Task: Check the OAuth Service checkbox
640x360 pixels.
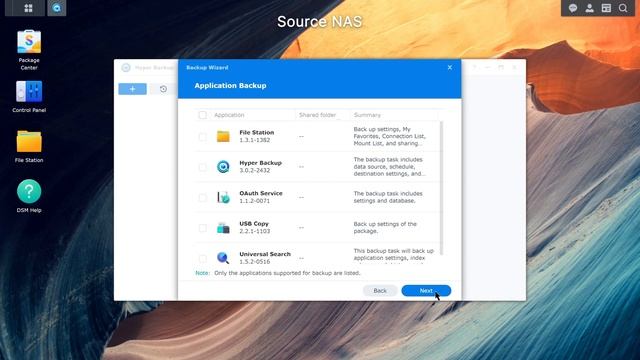Action: coord(202,198)
